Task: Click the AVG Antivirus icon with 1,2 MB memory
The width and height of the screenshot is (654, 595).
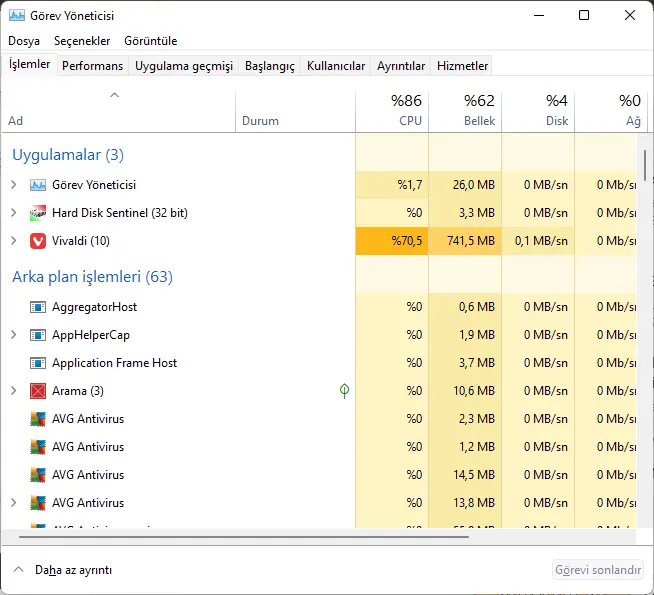Action: click(38, 447)
